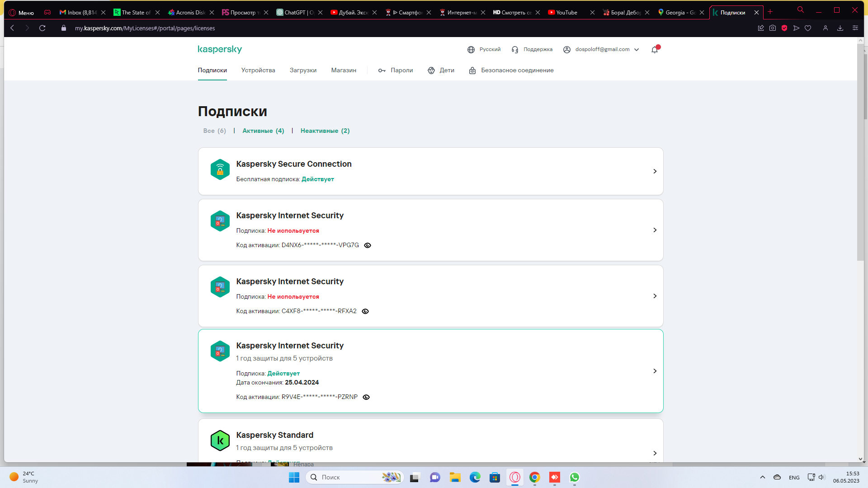The width and height of the screenshot is (868, 488).
Task: Open chevron of D4NX6 Internet Security card
Action: click(655, 230)
